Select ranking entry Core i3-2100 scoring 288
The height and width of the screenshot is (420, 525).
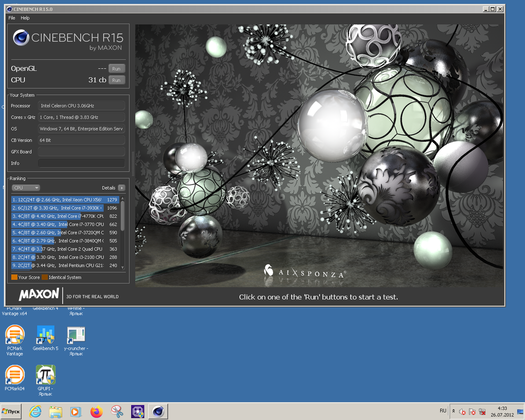[x=65, y=257]
